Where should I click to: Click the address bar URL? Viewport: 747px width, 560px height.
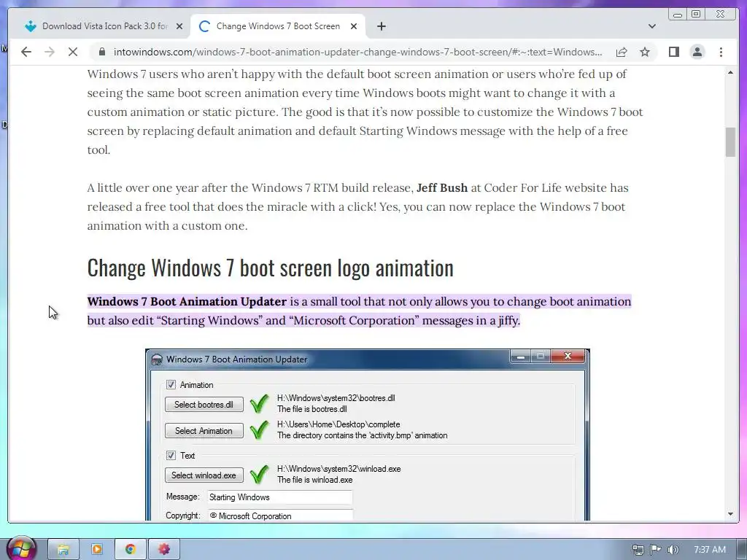click(x=357, y=52)
